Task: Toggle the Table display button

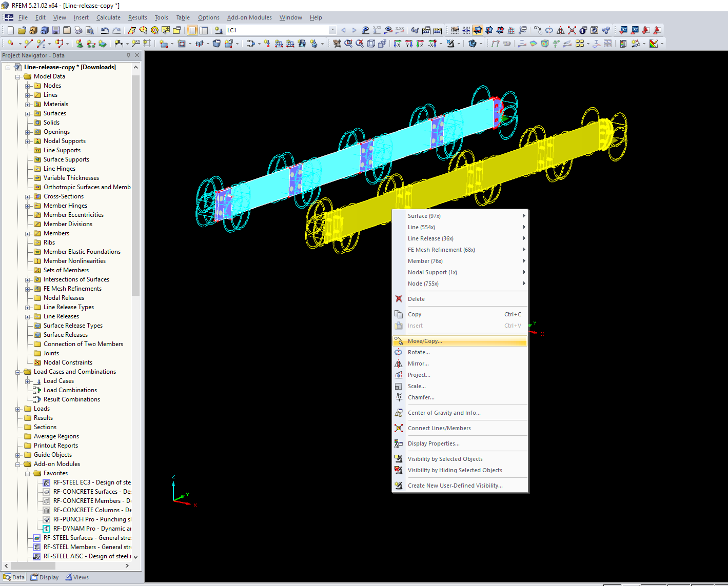Action: [204, 30]
